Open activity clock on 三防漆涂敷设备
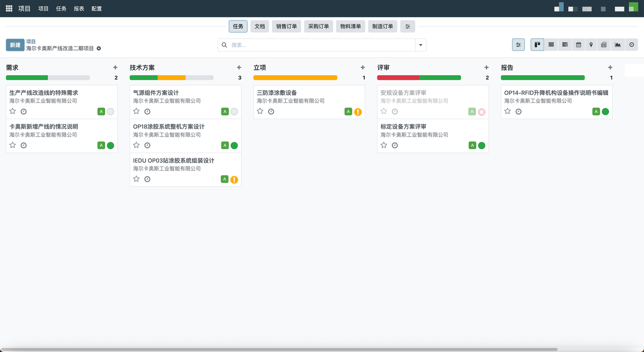Screen dimensions: 644x352 (271, 112)
